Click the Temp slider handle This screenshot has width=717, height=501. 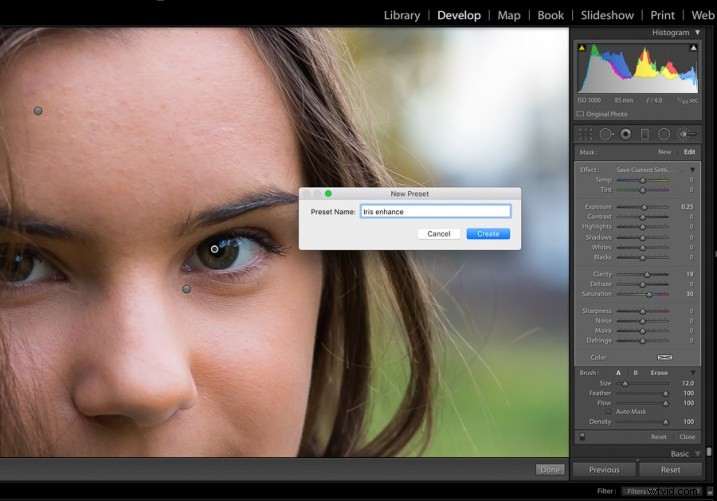pos(642,180)
